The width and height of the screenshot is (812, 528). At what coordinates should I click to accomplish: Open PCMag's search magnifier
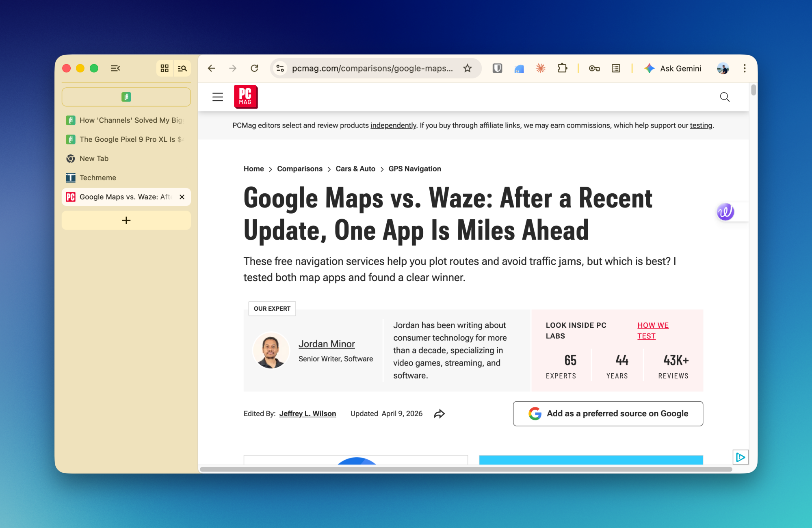click(725, 97)
